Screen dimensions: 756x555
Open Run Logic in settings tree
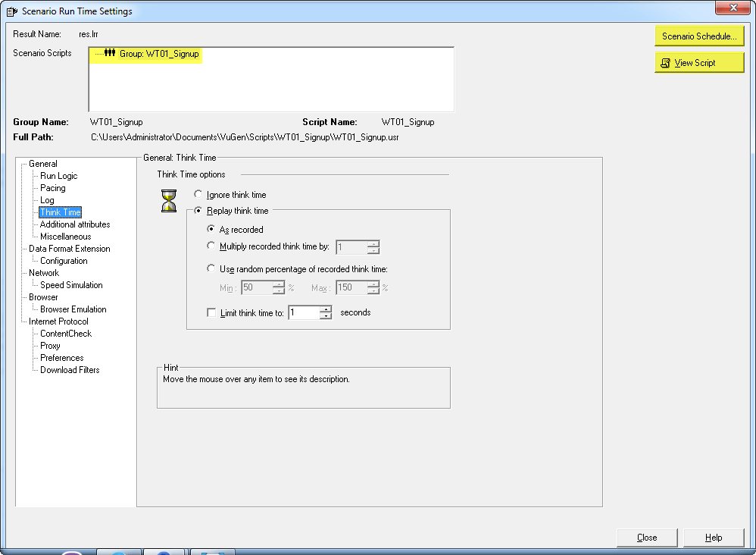[x=58, y=176]
